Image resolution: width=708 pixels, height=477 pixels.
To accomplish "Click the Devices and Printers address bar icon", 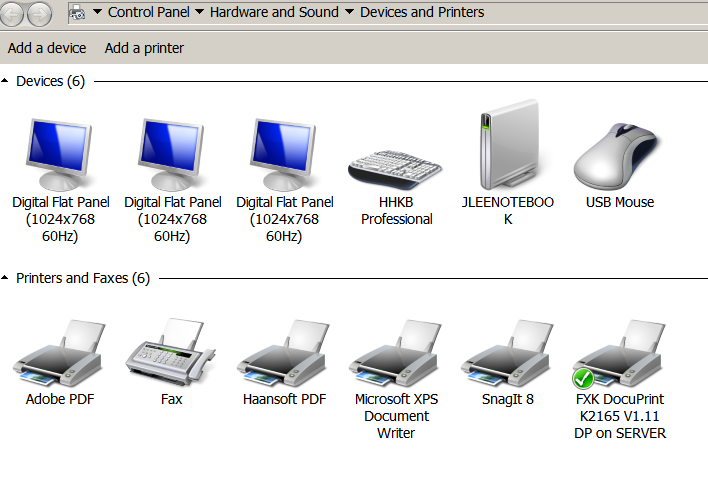I will point(77,12).
